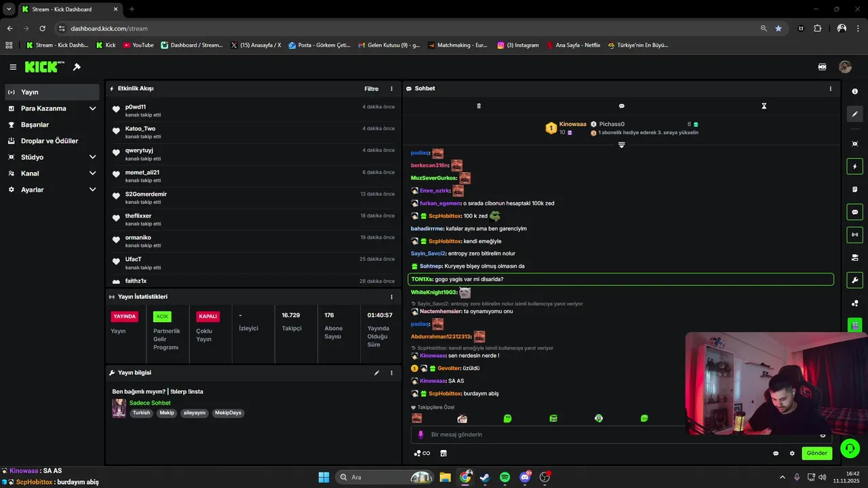Bookmark page with the star icon
The height and width of the screenshot is (488, 868).
click(778, 28)
